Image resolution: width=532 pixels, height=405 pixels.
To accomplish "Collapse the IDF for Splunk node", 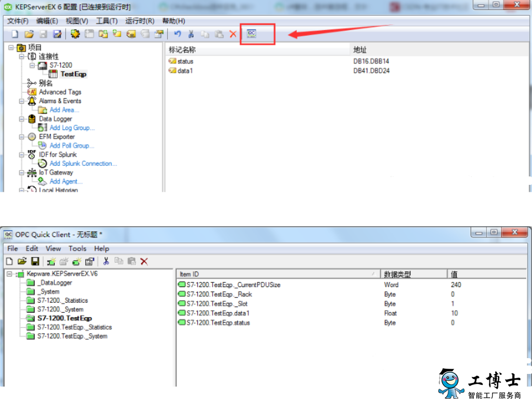I will [x=22, y=155].
